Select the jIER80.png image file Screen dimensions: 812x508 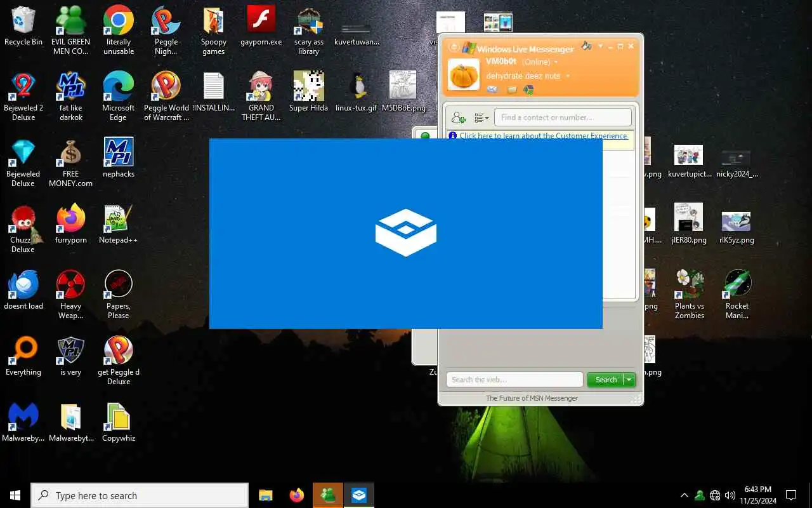pyautogui.click(x=689, y=224)
